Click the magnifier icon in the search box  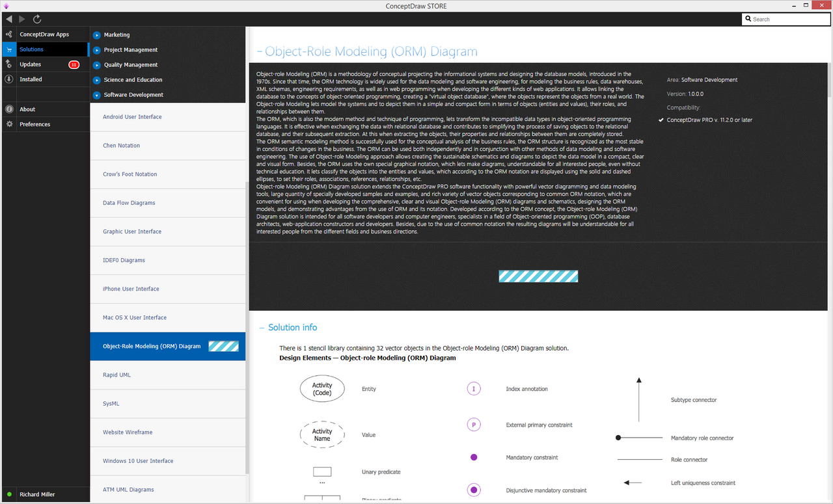click(x=748, y=20)
